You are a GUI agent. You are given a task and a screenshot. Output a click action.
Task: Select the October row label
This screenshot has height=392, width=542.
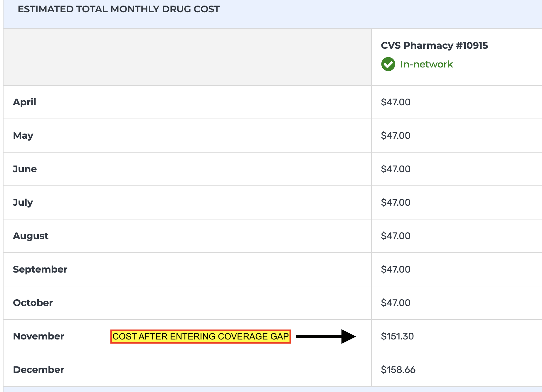pos(33,303)
